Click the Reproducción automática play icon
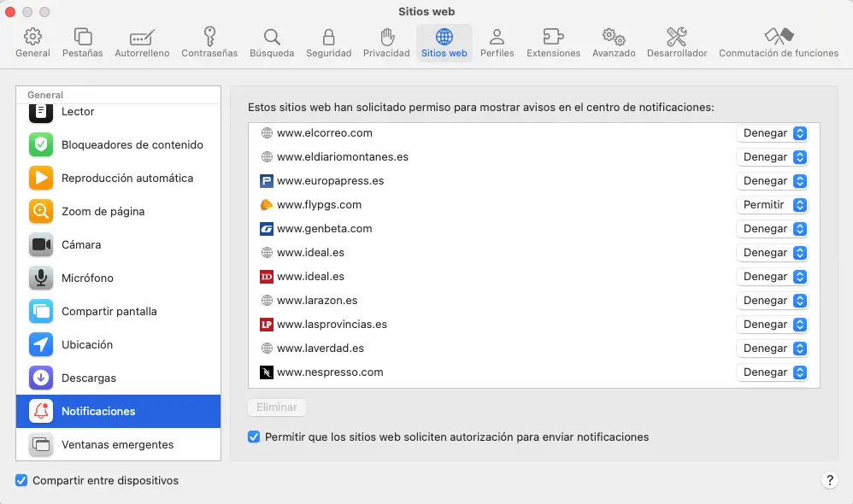 (41, 178)
